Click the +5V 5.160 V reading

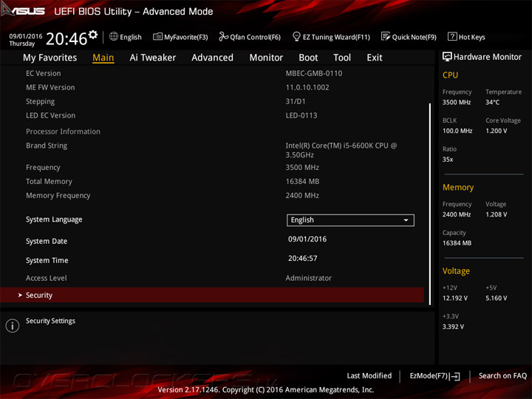496,299
